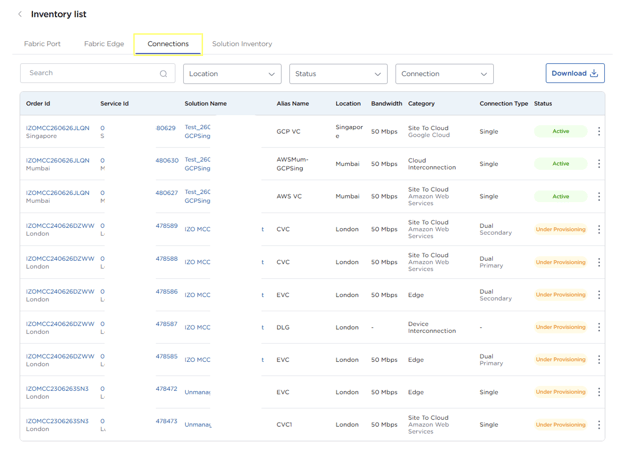Click the Bandwidth column header
622x458 pixels.
click(x=387, y=103)
